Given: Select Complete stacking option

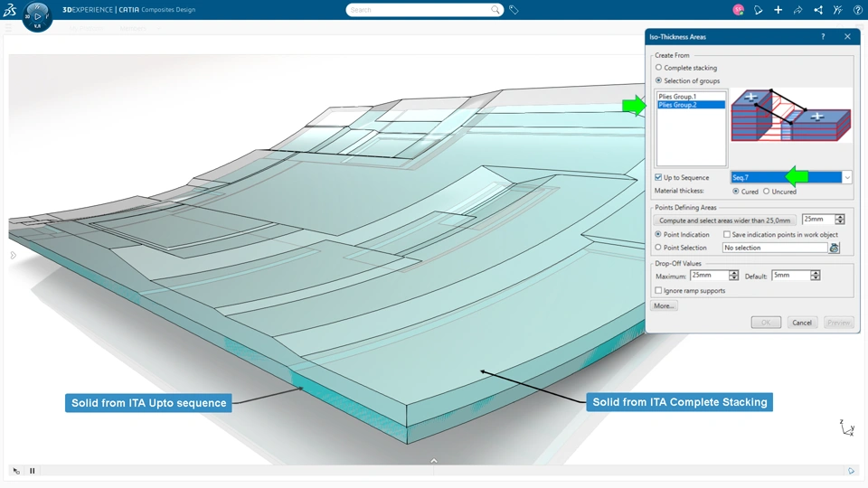Looking at the screenshot, I should click(x=659, y=68).
